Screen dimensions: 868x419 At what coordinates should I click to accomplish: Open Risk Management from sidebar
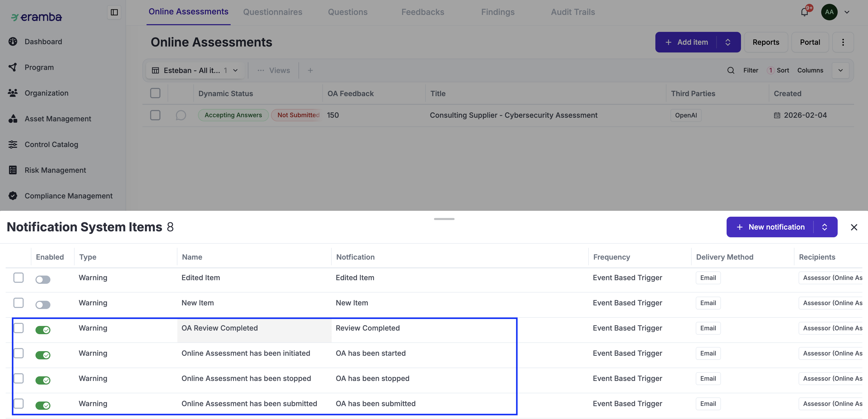[x=55, y=170]
